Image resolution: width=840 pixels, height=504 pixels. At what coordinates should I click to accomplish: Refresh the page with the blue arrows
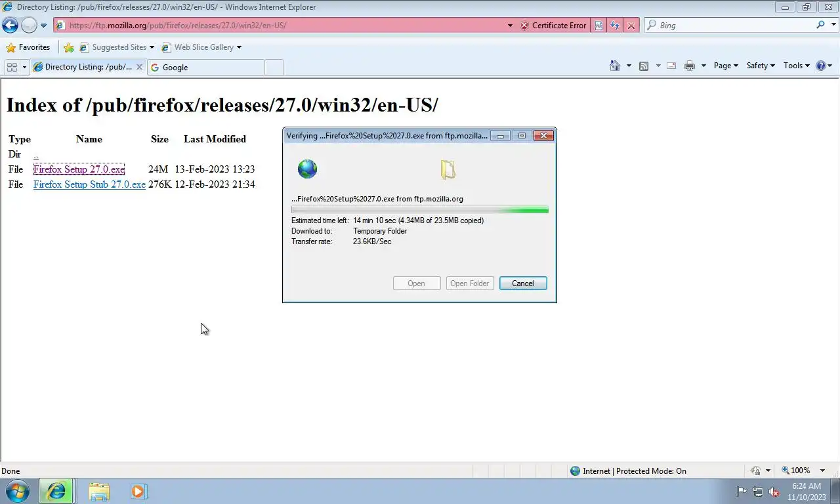coord(615,26)
